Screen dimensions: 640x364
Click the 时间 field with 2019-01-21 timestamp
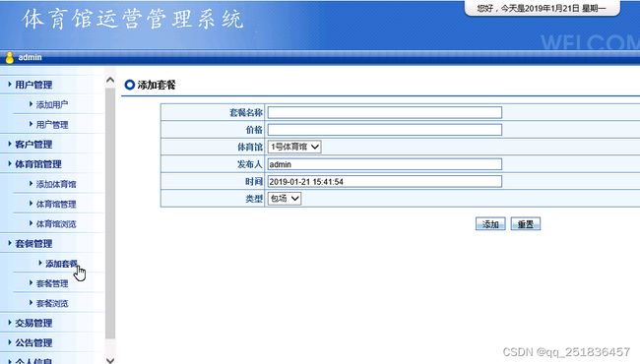[x=384, y=182]
